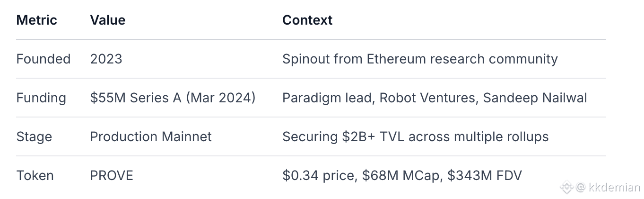Click the Metric column header

pyautogui.click(x=36, y=20)
